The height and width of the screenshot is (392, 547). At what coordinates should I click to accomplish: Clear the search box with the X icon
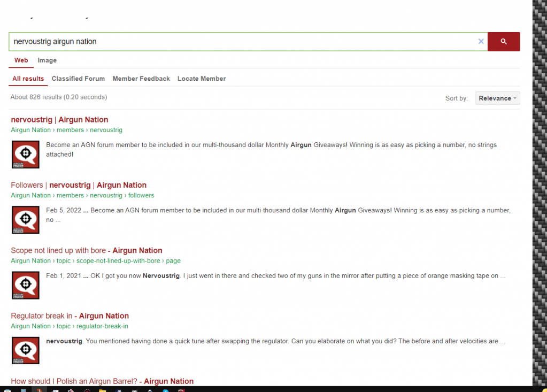(x=481, y=42)
